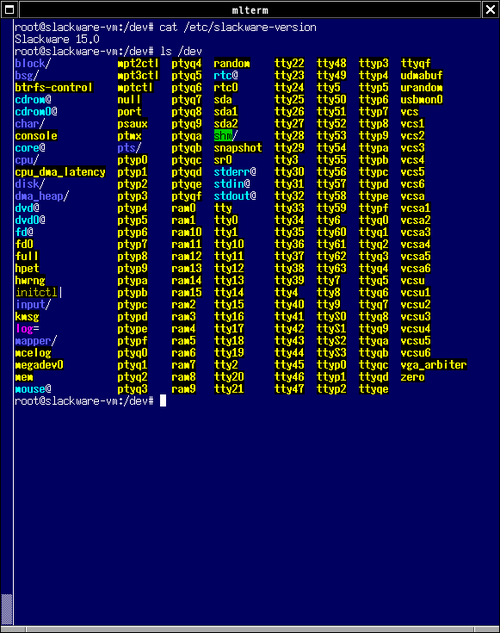
Task: Click the btrfs-control device entry
Action: click(54, 88)
